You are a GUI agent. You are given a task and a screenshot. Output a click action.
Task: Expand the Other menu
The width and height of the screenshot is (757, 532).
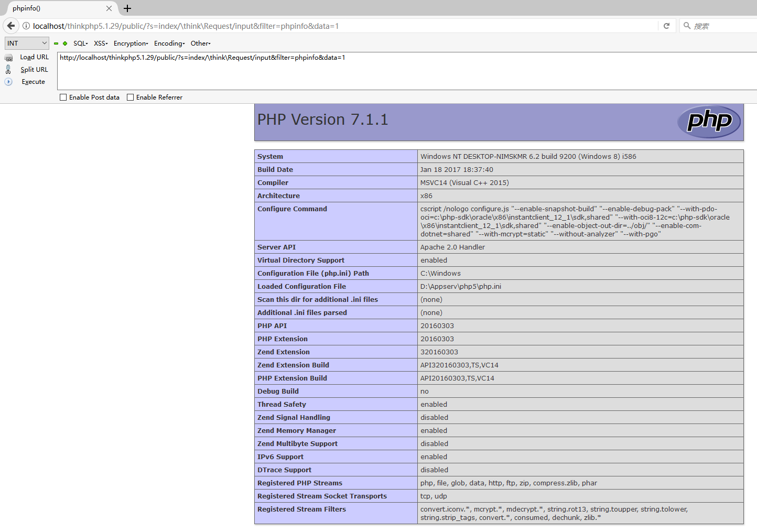201,44
